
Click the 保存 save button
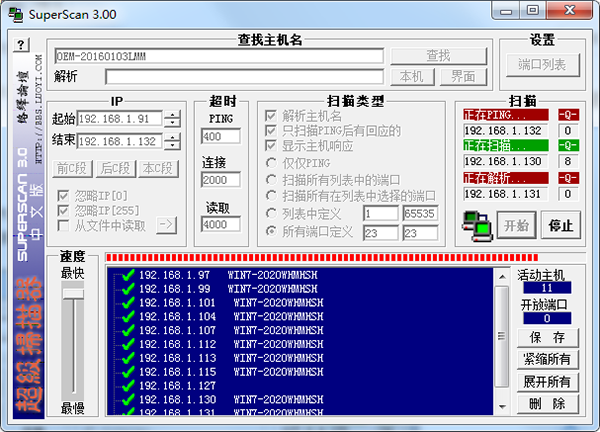pos(546,337)
